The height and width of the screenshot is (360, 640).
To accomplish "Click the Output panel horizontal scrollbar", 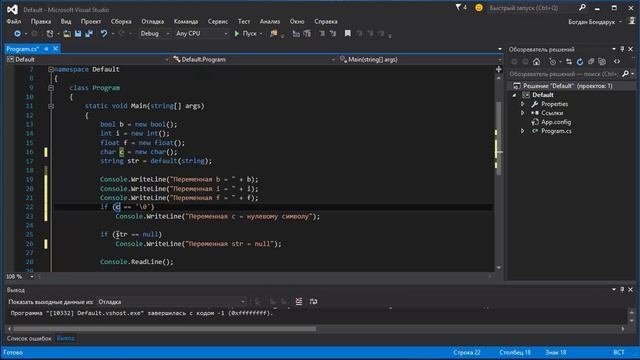I will point(165,329).
